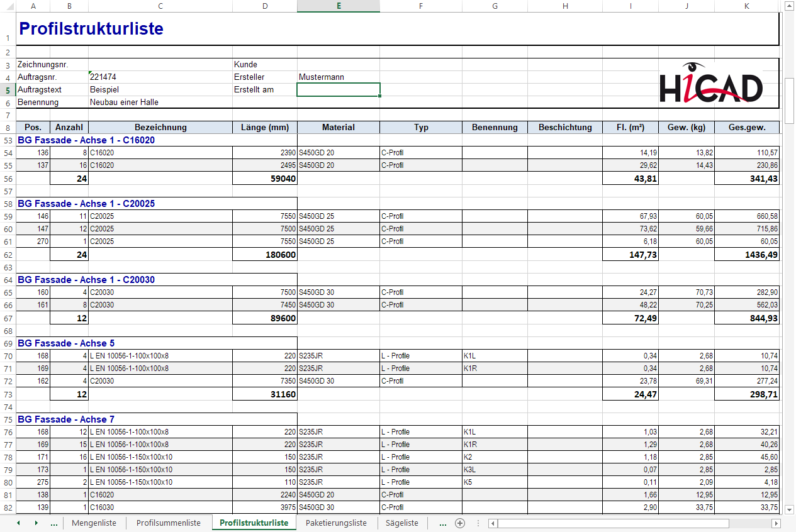This screenshot has width=796, height=532.
Task: Select the area total cell 147,73
Action: tap(631, 255)
